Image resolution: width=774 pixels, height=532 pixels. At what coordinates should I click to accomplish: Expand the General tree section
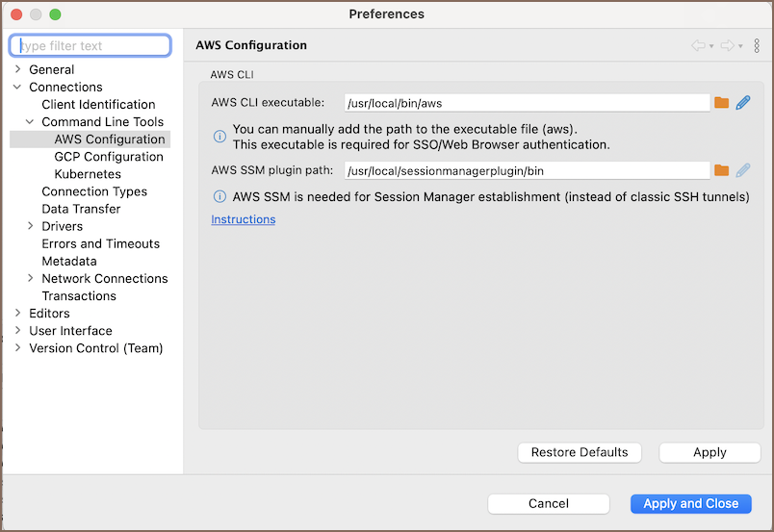[x=18, y=69]
